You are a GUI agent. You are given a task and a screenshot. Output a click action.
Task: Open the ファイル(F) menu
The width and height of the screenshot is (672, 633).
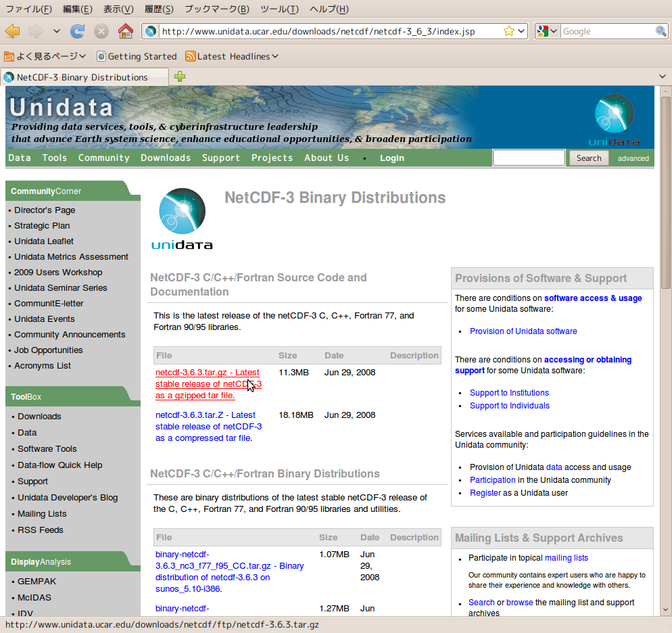pyautogui.click(x=28, y=9)
